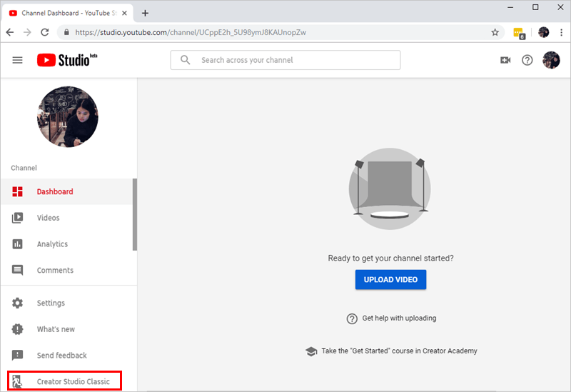Click the padlock site info icon
This screenshot has height=392, width=571.
coord(66,32)
